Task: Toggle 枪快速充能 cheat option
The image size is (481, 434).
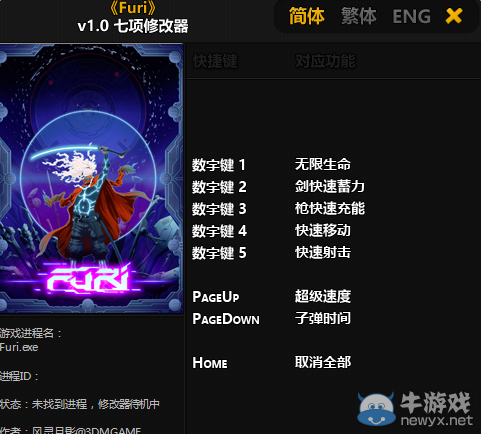Action: [x=330, y=208]
